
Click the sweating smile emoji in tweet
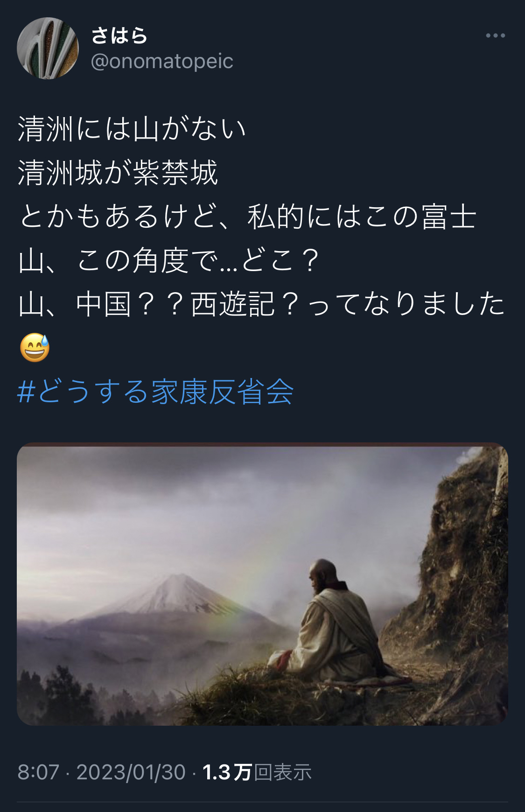(35, 348)
